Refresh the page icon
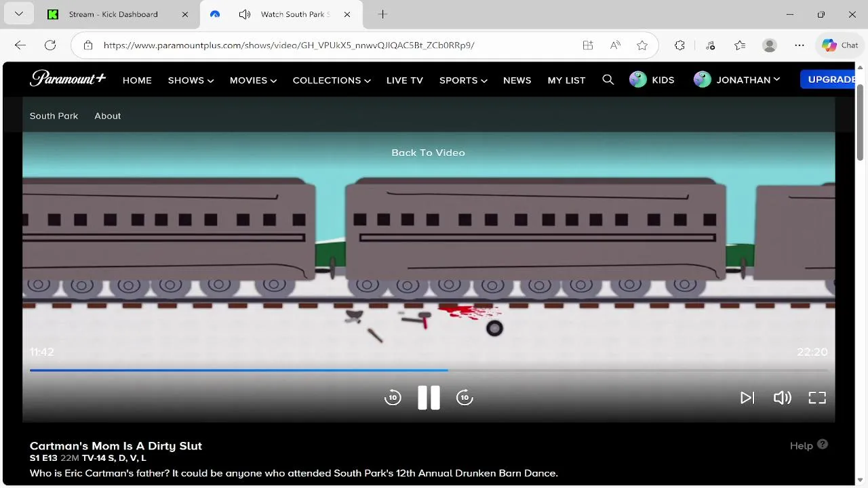Viewport: 868px width, 488px height. 50,45
